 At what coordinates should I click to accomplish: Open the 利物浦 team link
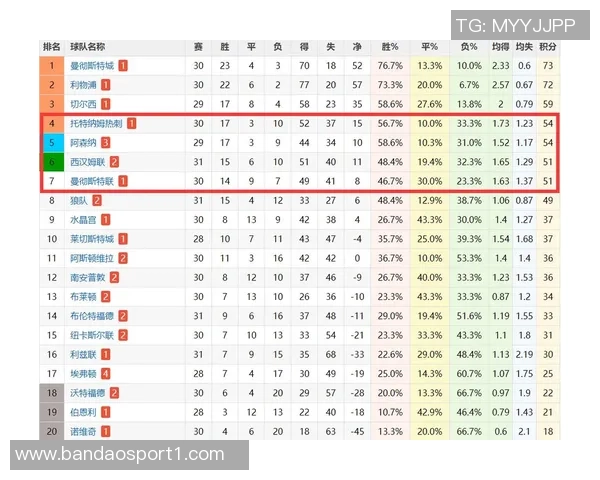point(84,85)
